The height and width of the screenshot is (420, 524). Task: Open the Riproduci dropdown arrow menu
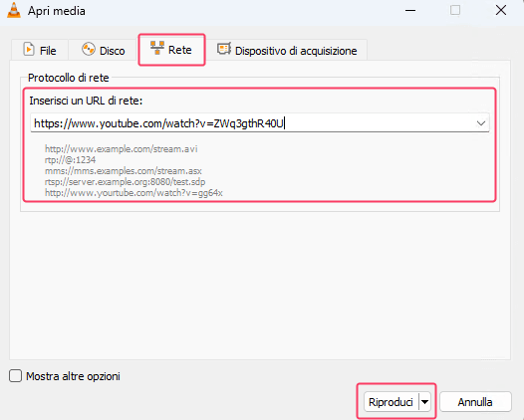(x=424, y=402)
